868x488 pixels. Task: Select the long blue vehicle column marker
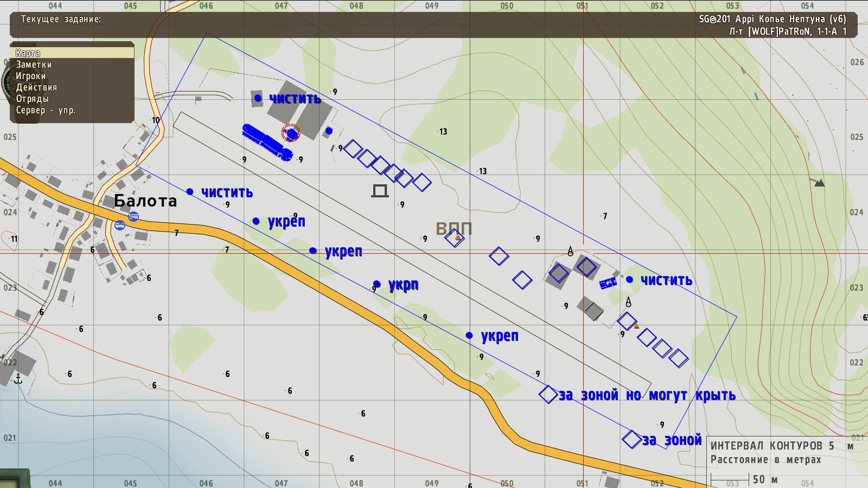click(x=267, y=142)
